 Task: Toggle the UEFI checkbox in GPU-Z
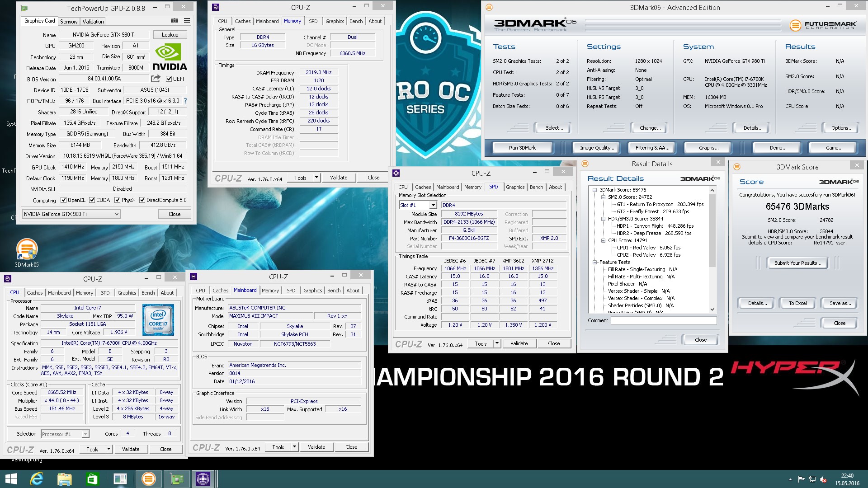pyautogui.click(x=169, y=79)
